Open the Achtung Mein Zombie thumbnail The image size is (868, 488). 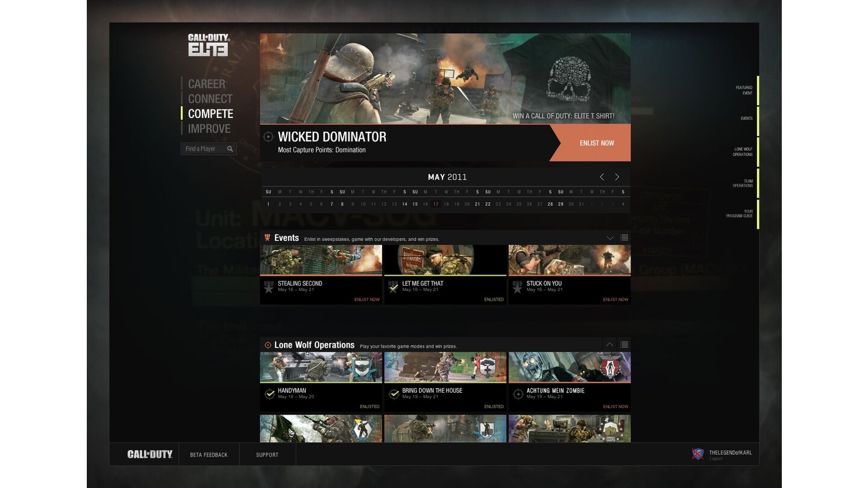(x=570, y=367)
